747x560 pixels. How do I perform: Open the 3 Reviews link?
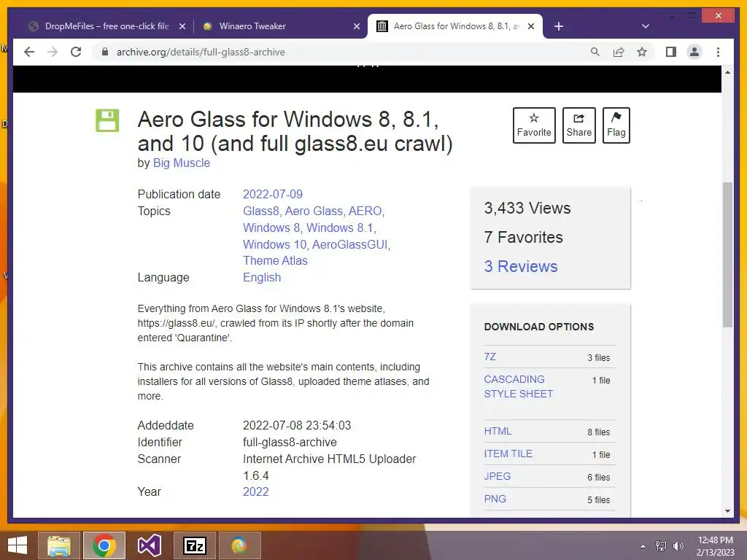click(x=521, y=266)
